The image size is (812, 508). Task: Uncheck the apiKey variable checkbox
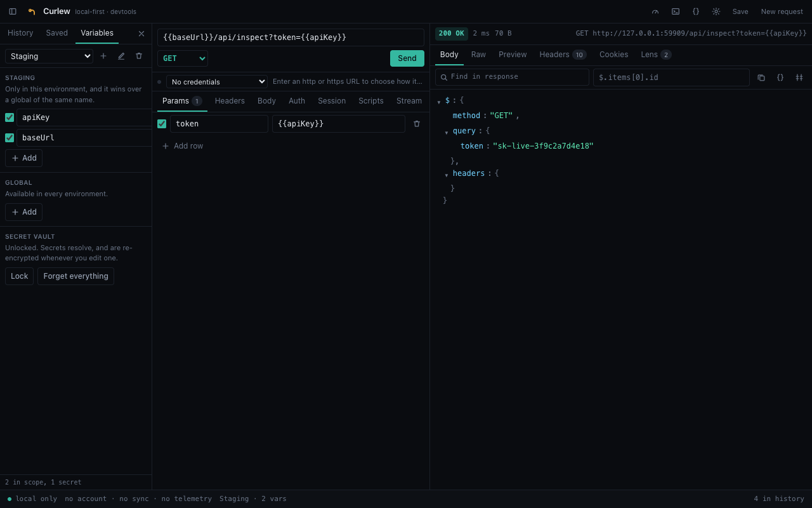[10, 117]
